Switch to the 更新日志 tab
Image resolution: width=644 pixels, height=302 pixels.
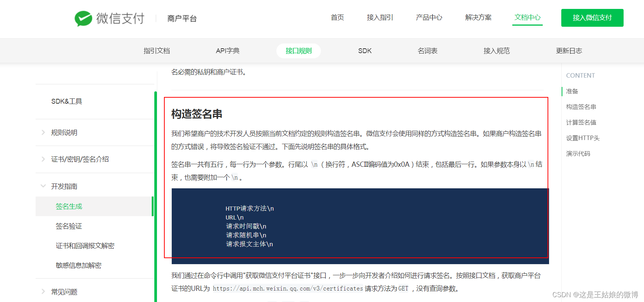coord(569,51)
